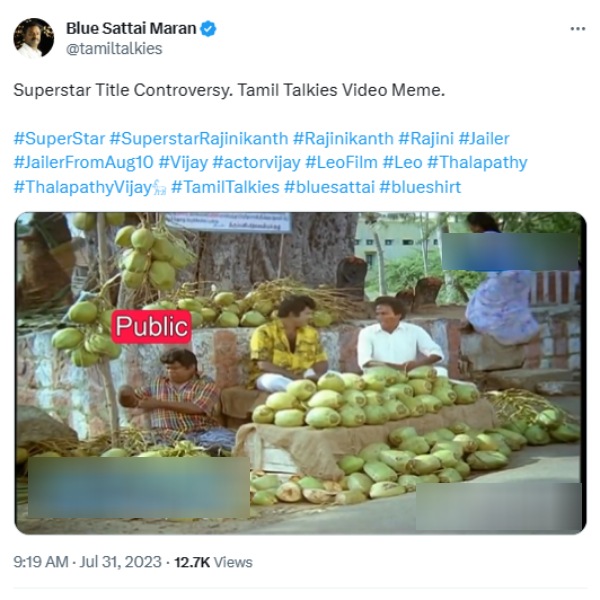Click the #SuperStar hashtag
Image resolution: width=600 pixels, height=600 pixels.
click(58, 138)
